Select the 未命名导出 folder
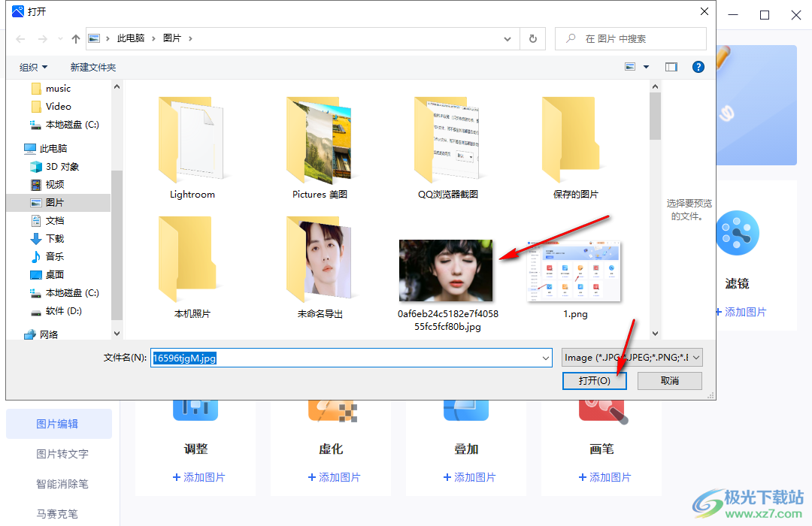This screenshot has width=812, height=526. click(x=320, y=268)
